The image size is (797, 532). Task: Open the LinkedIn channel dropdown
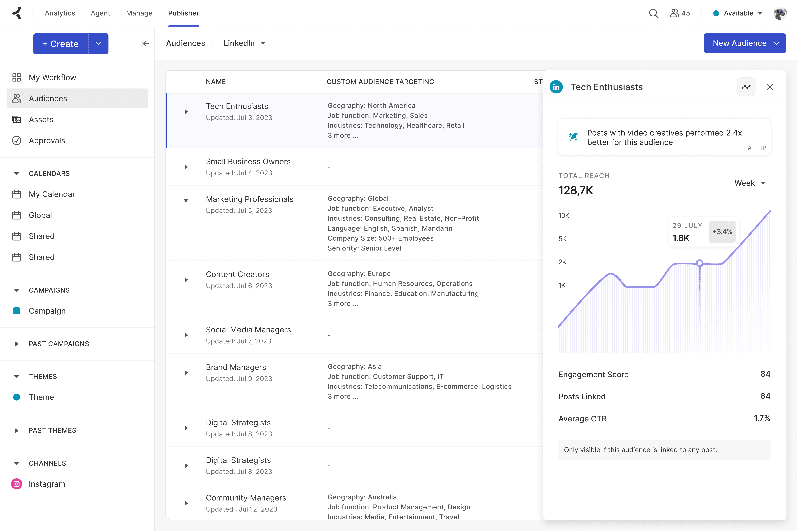click(244, 43)
